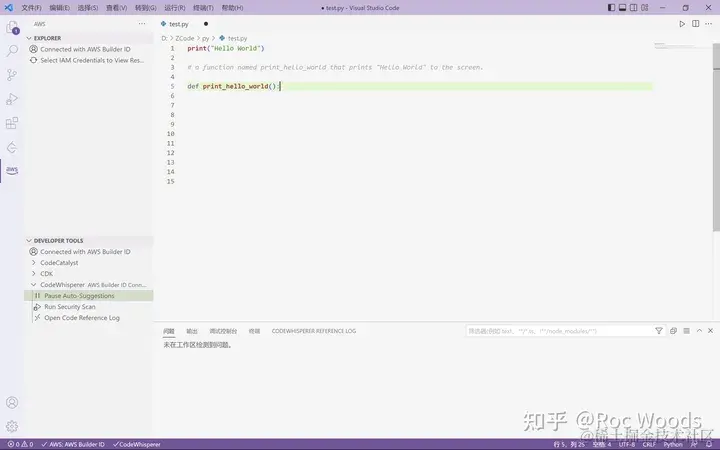Open the Manage gear icon
Image resolution: width=720 pixels, height=450 pixels.
point(12,426)
